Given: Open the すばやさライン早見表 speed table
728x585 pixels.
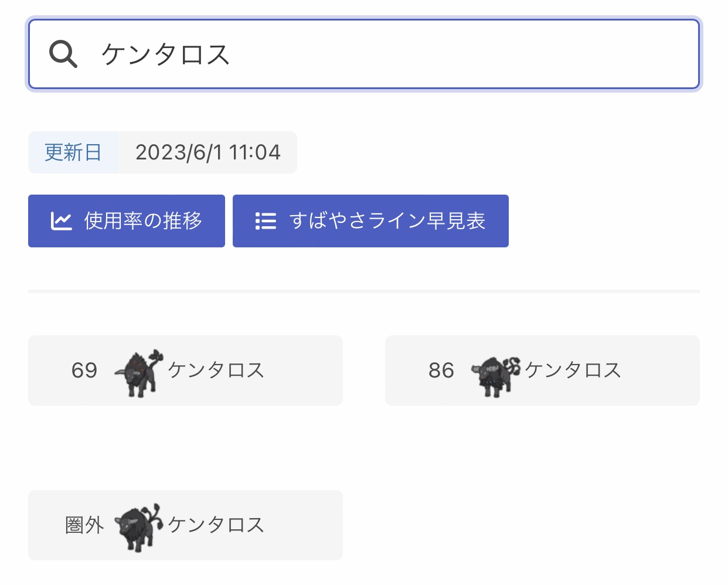Looking at the screenshot, I should pos(370,221).
